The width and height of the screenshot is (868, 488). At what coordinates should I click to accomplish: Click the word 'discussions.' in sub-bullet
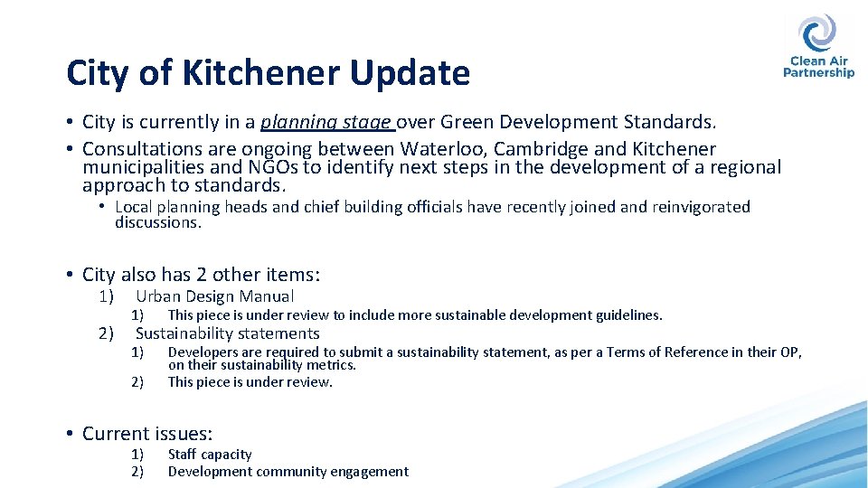coord(157,222)
